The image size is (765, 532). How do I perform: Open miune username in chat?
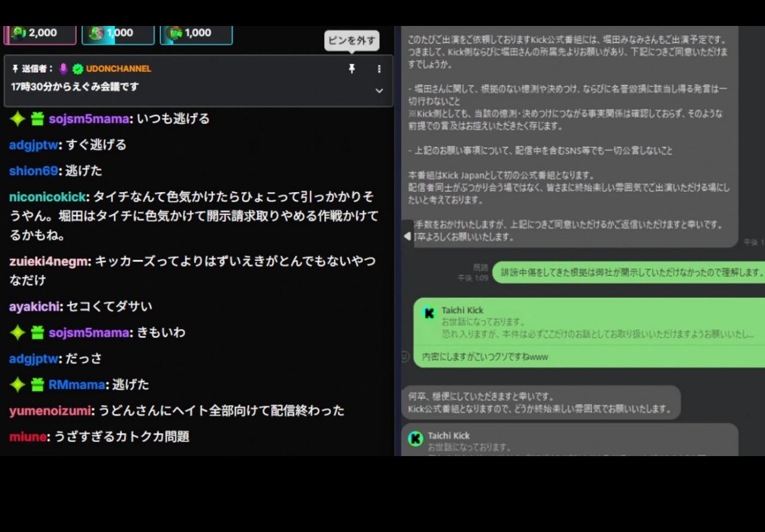click(28, 437)
